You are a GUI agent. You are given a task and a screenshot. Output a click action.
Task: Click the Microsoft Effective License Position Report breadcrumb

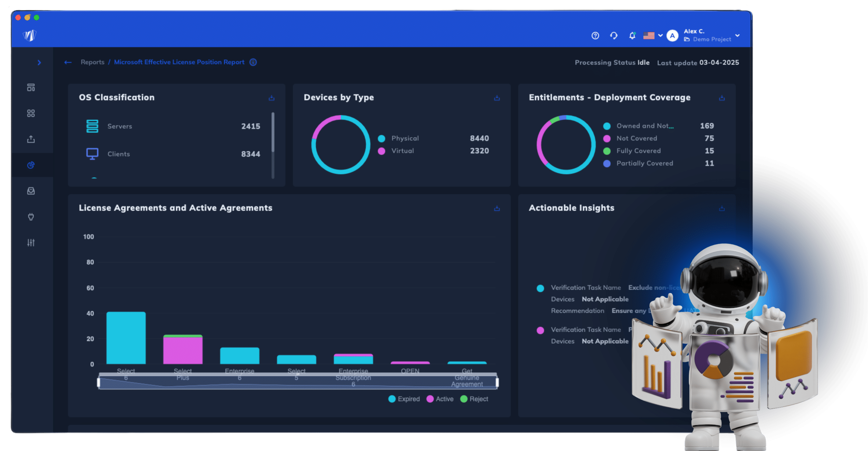179,62
